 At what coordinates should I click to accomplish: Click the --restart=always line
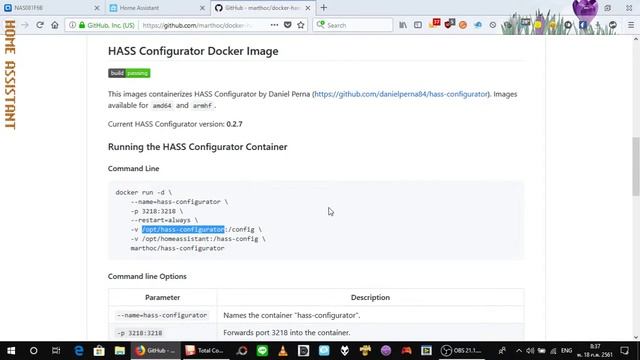(164, 220)
